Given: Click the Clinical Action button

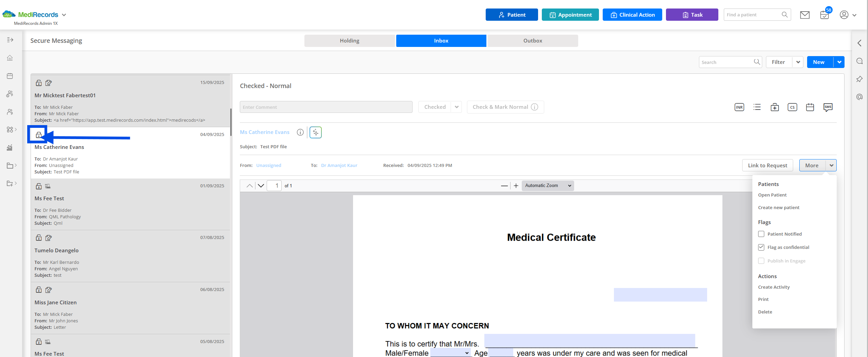Looking at the screenshot, I should (x=632, y=15).
